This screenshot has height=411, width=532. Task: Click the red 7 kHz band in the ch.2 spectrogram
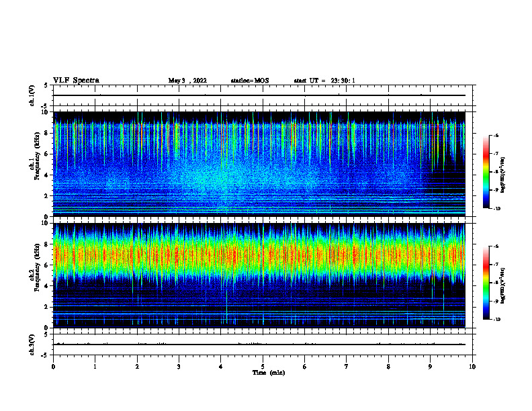pyautogui.click(x=259, y=255)
